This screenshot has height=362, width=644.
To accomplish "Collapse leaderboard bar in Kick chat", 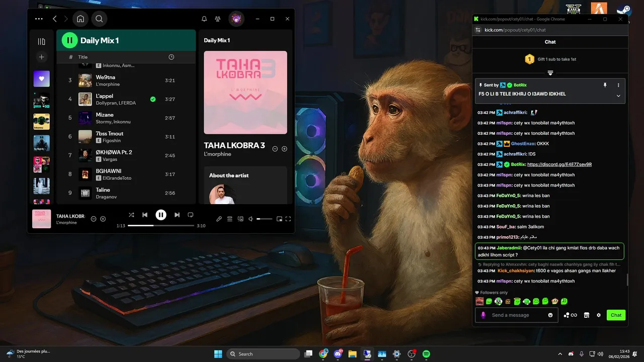I will point(550,73).
